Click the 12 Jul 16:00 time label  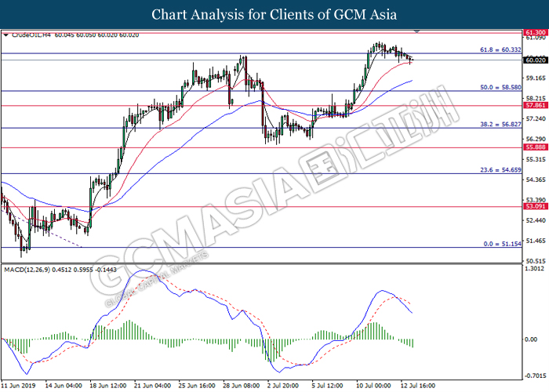point(418,386)
